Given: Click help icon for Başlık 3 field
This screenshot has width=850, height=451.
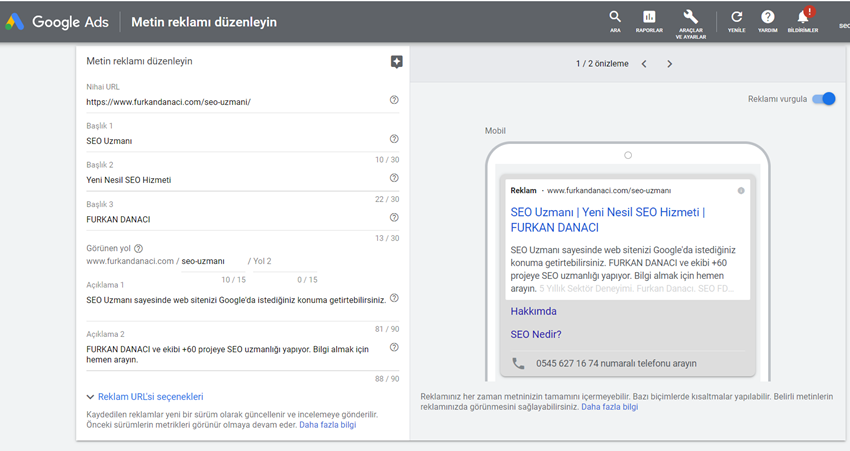Looking at the screenshot, I should (394, 217).
